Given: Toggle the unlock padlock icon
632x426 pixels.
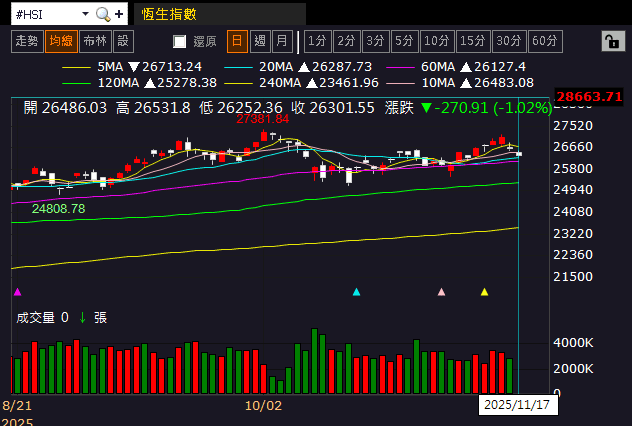Looking at the screenshot, I should tap(613, 41).
